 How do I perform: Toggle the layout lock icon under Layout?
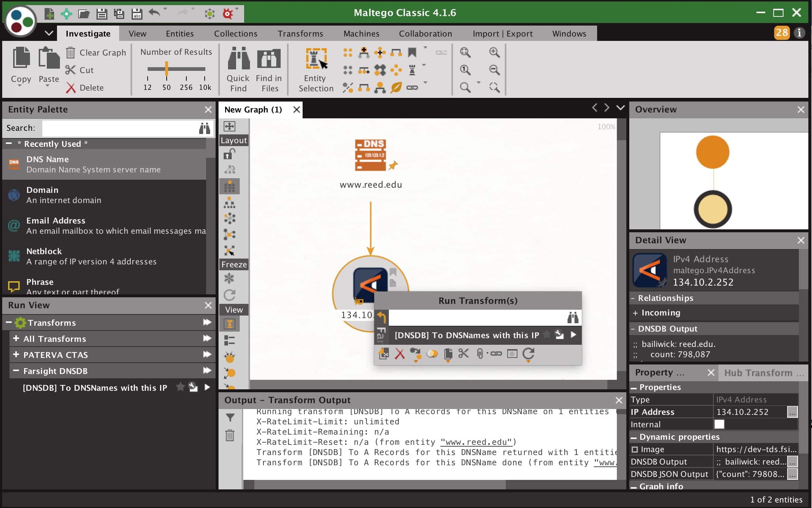pyautogui.click(x=229, y=154)
